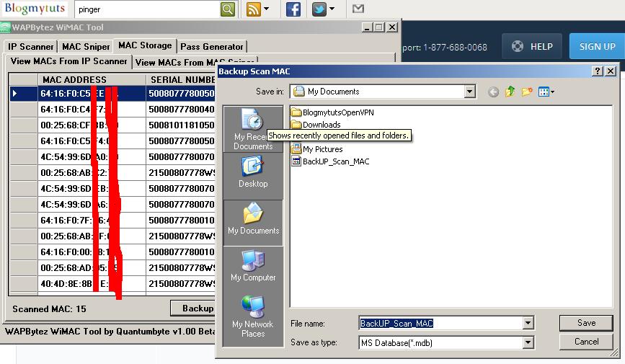Click the Up One Level folder icon

point(510,92)
